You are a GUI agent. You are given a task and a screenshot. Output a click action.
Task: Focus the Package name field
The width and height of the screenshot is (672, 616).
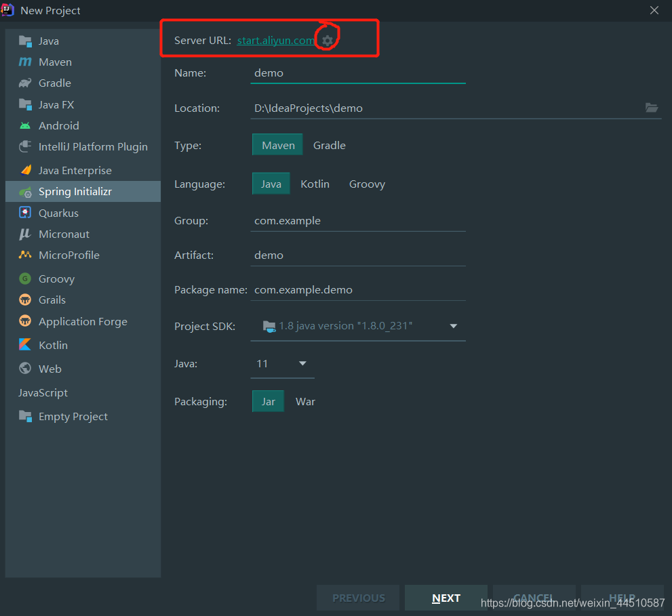tap(358, 290)
